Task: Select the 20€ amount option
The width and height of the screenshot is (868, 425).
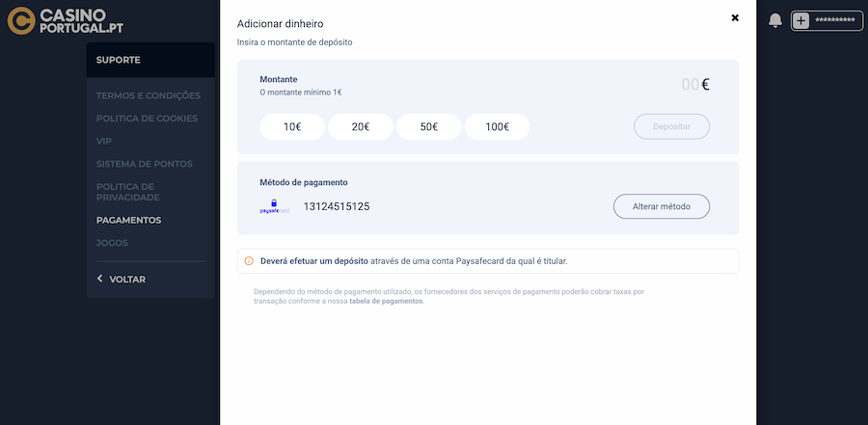Action: (361, 127)
